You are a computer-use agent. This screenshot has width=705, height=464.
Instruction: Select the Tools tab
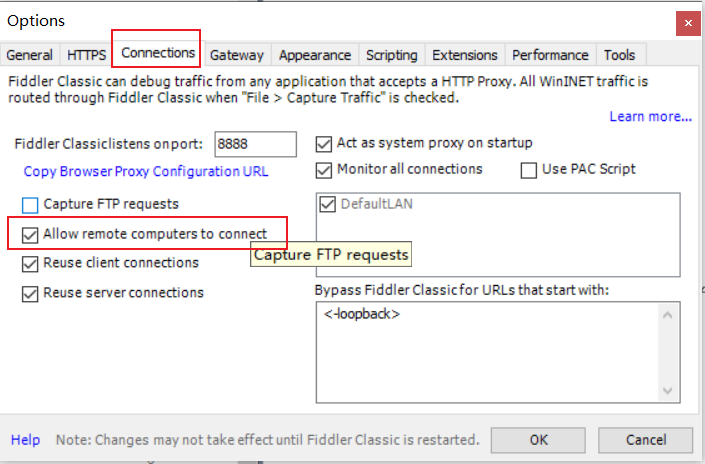coord(619,55)
